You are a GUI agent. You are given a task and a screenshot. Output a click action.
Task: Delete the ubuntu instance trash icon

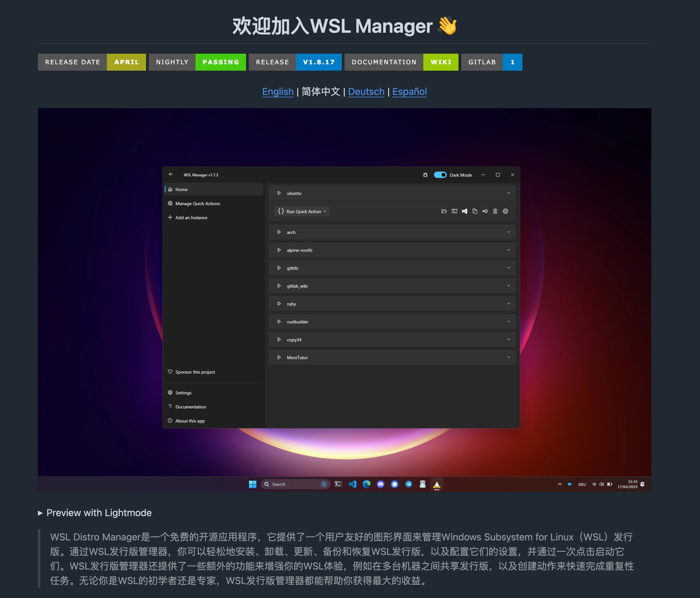coord(495,211)
